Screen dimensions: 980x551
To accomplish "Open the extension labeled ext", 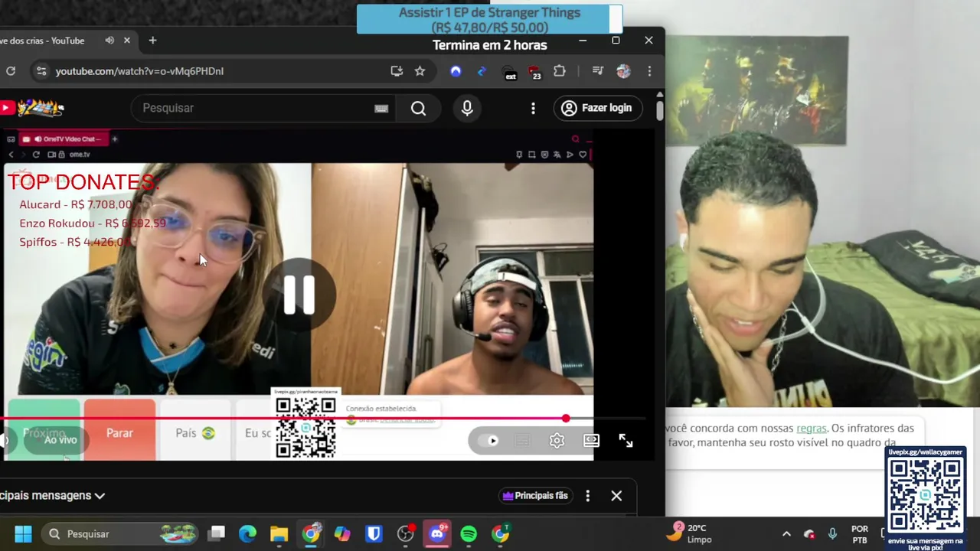I will point(510,72).
